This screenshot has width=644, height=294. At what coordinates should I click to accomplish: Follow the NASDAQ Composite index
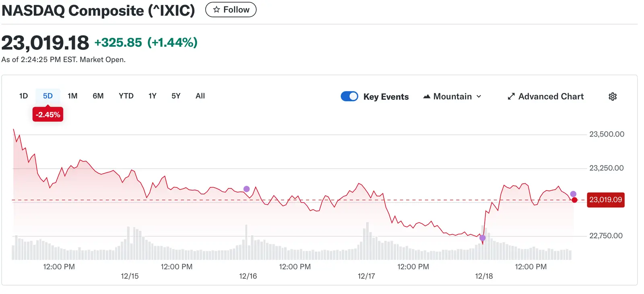[231, 10]
